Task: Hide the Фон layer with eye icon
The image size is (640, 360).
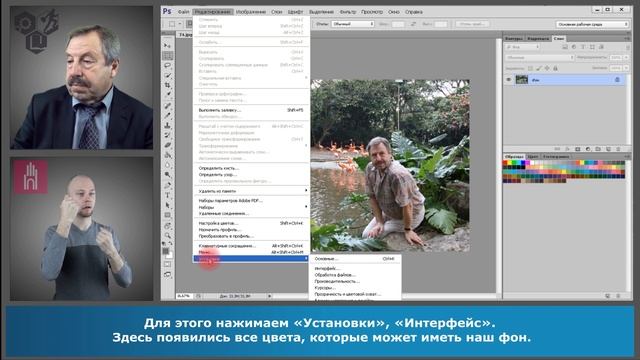Action: pos(509,80)
